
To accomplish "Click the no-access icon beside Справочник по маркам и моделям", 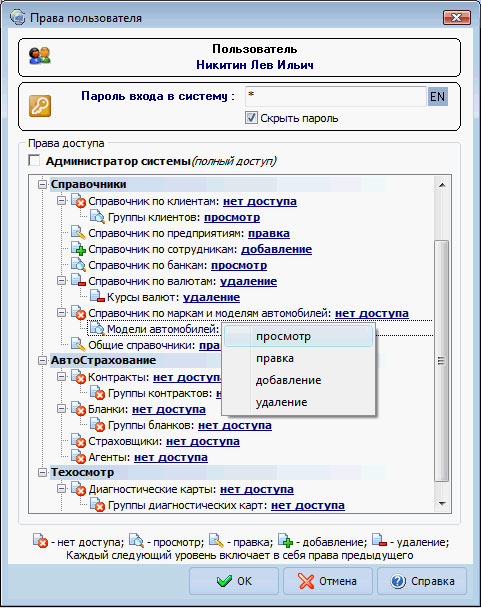I will pyautogui.click(x=78, y=313).
